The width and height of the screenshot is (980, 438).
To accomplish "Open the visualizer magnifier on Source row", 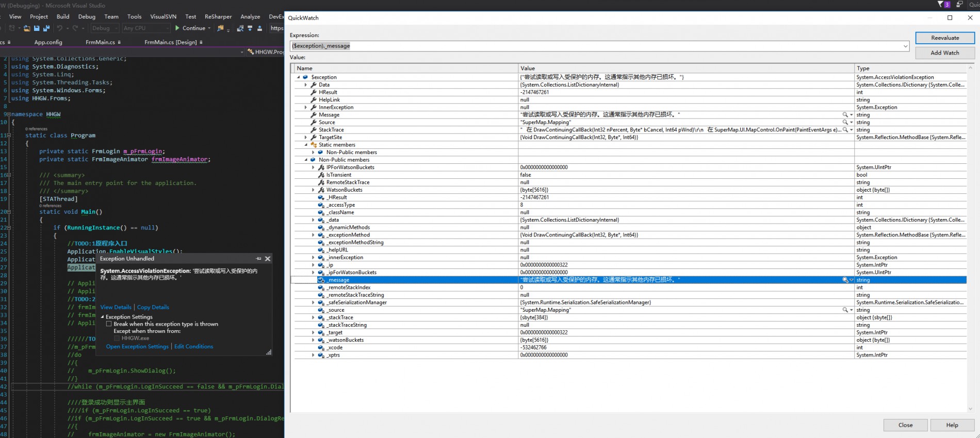I will 845,122.
